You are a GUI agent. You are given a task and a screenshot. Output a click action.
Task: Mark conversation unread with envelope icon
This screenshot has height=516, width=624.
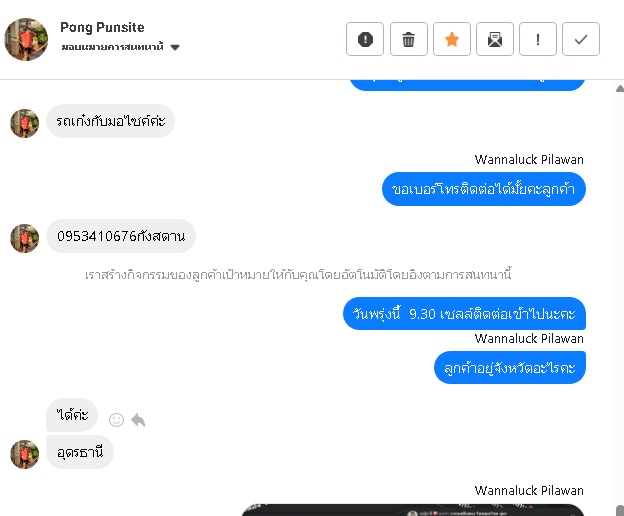pyautogui.click(x=495, y=39)
